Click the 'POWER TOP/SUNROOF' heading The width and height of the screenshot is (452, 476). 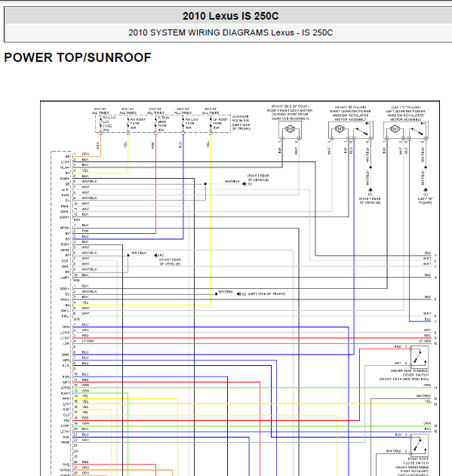click(x=78, y=57)
